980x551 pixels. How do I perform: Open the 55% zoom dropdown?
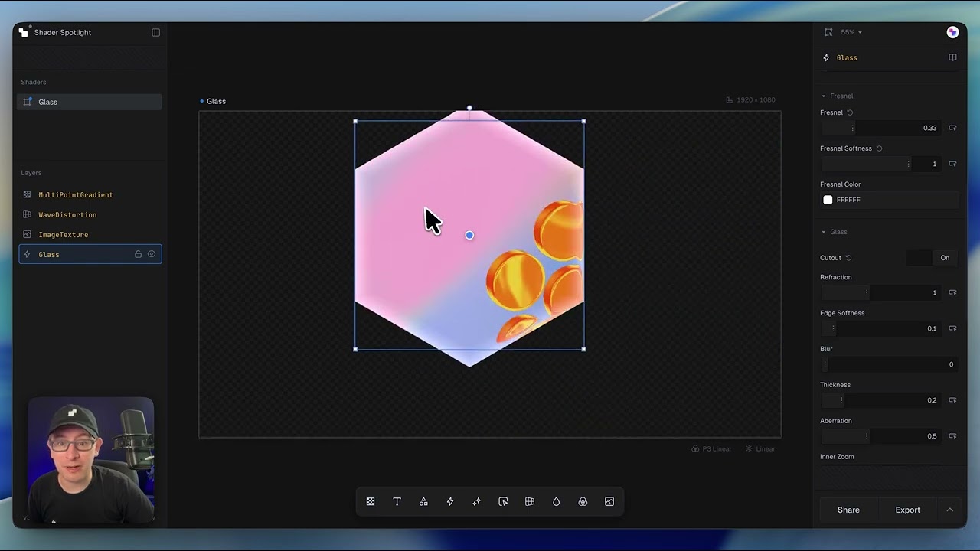click(851, 32)
